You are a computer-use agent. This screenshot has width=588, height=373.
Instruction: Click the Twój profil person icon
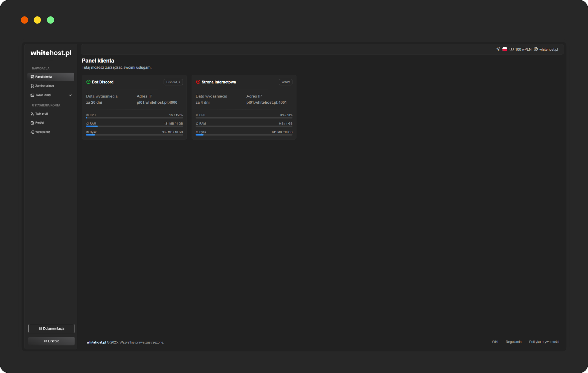click(32, 114)
